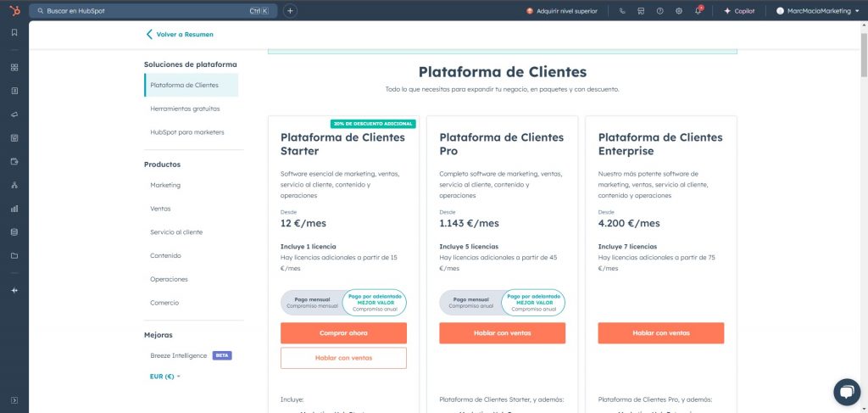Image resolution: width=868 pixels, height=413 pixels.
Task: Open the notifications bell
Action: tap(698, 11)
